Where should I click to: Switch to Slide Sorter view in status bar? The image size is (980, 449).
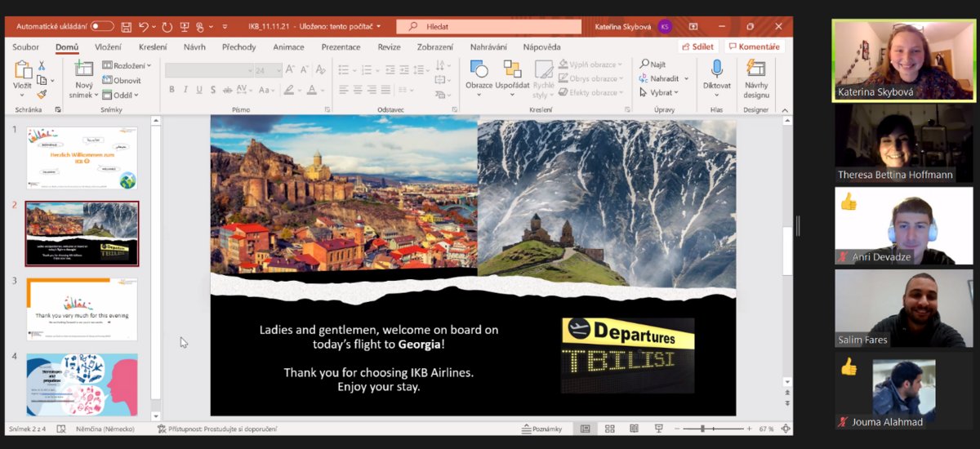point(610,429)
